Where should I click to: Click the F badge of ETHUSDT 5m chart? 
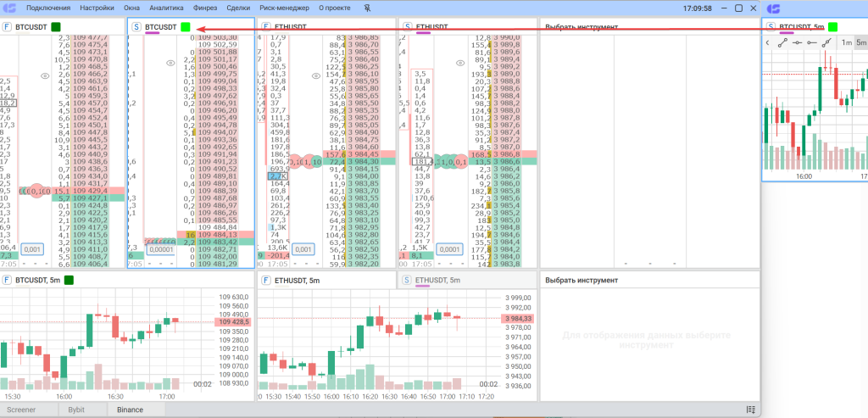pos(266,280)
